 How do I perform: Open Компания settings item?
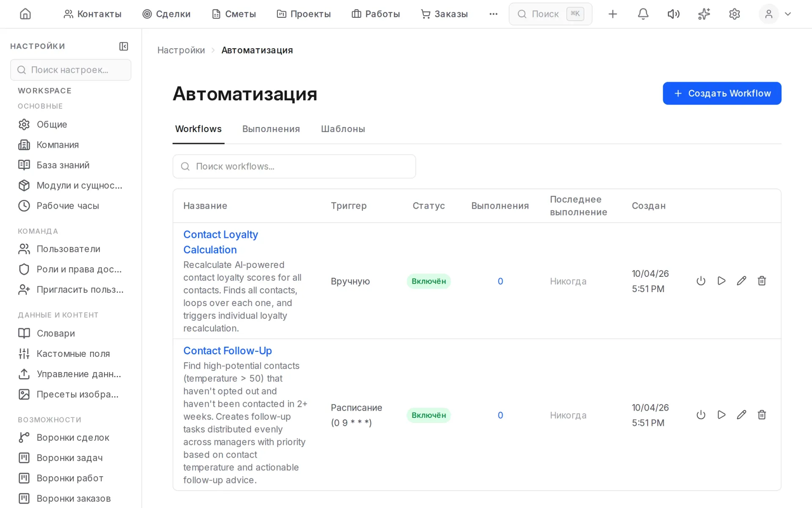(71, 145)
